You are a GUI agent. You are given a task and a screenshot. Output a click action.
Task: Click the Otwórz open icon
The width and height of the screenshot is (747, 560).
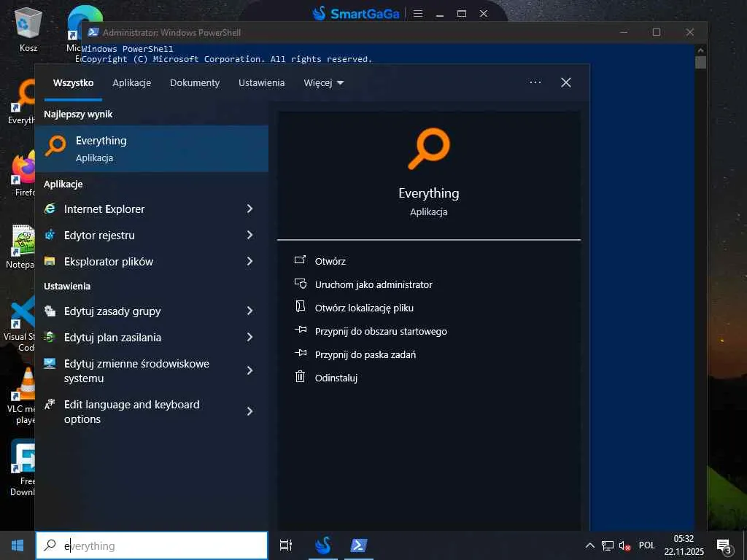(300, 260)
